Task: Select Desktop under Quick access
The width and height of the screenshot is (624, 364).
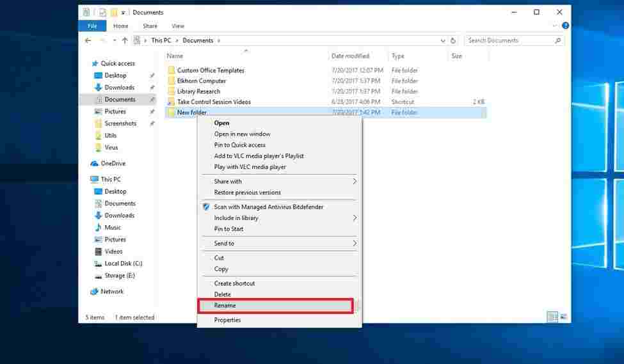Action: [x=115, y=75]
